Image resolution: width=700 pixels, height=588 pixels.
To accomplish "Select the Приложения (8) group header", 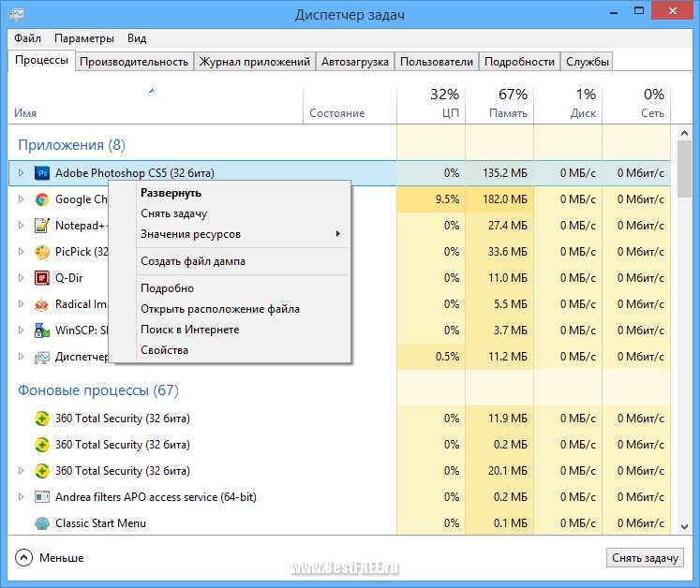I will click(72, 145).
